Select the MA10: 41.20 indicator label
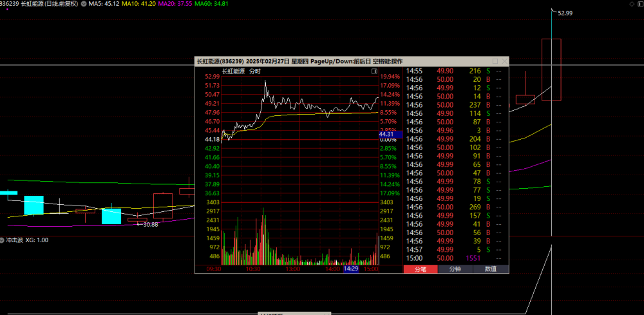Image resolution: width=644 pixels, height=315 pixels. [139, 4]
